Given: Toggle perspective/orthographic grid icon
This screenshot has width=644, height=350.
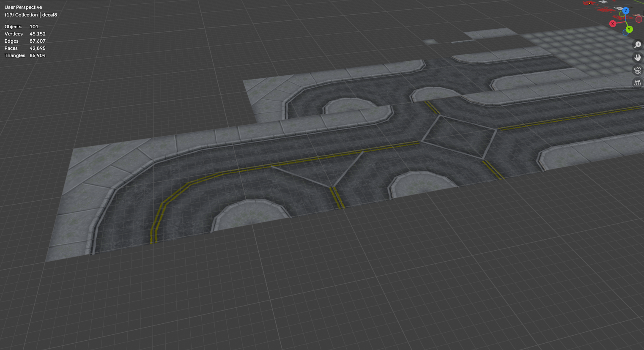Looking at the screenshot, I should click(638, 83).
